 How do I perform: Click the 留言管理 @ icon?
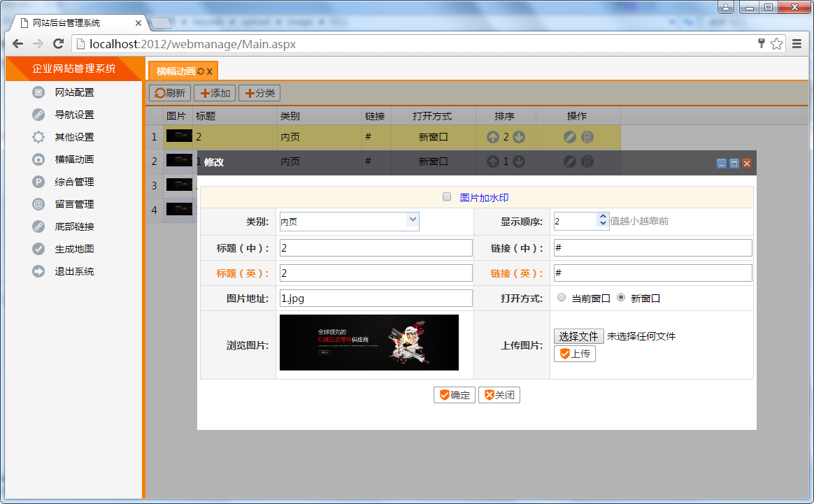pos(38,204)
